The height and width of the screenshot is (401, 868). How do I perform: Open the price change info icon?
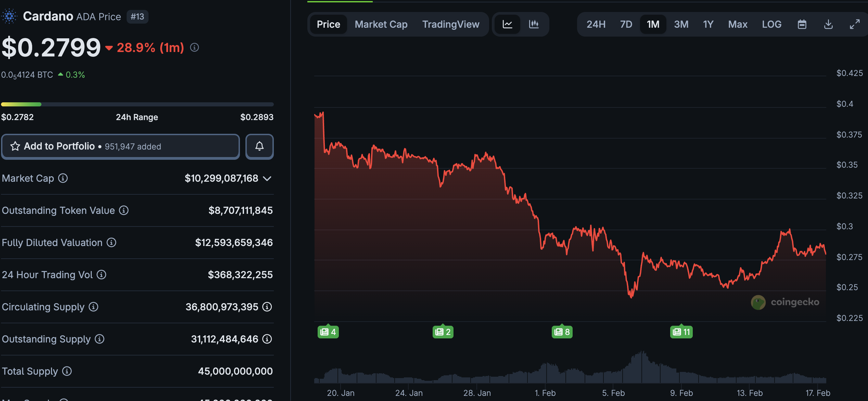(x=194, y=48)
